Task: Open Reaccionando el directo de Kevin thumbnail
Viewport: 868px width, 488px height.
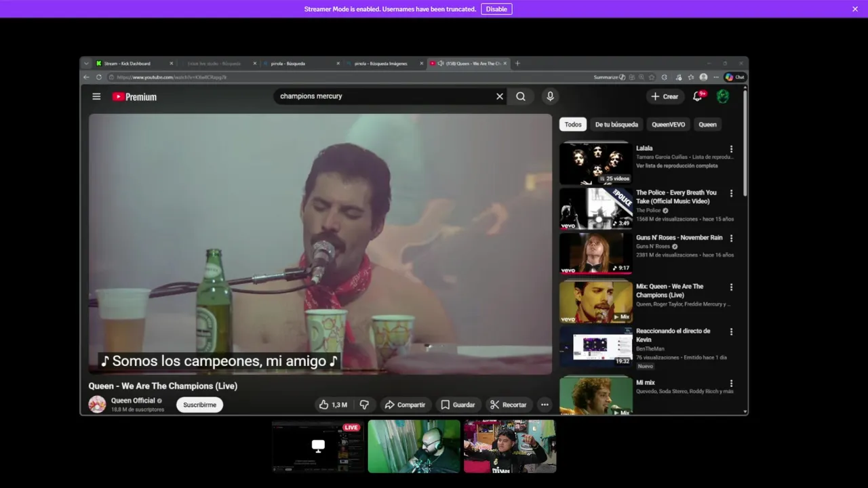Action: point(595,346)
